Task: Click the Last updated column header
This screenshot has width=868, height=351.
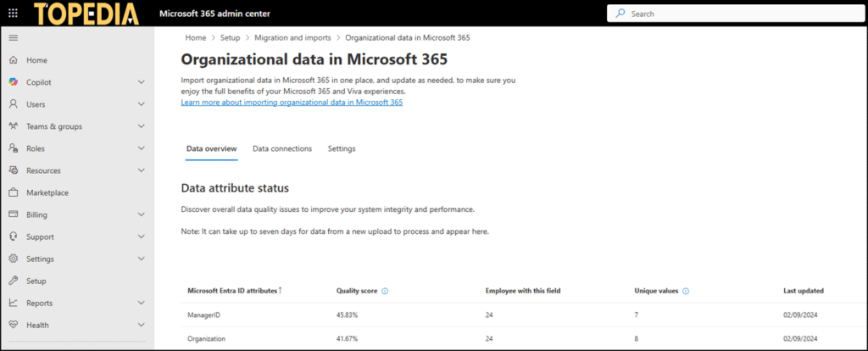Action: pos(804,291)
